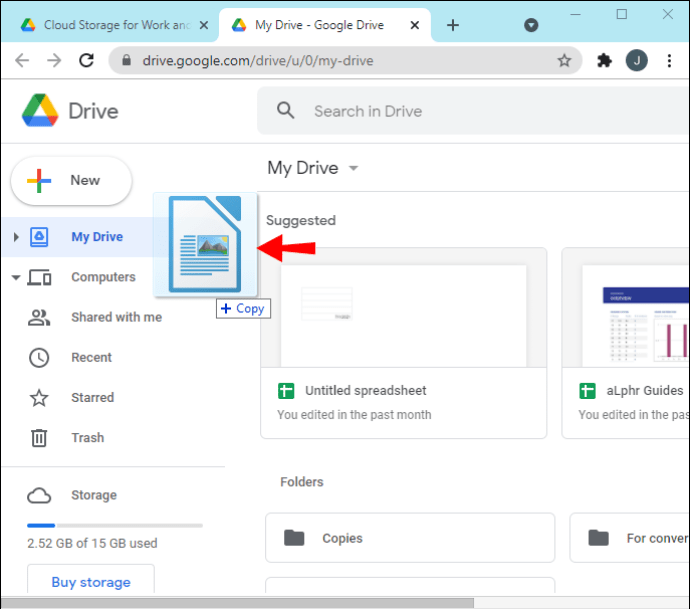Click the Starred star icon in sidebar

[x=39, y=398]
